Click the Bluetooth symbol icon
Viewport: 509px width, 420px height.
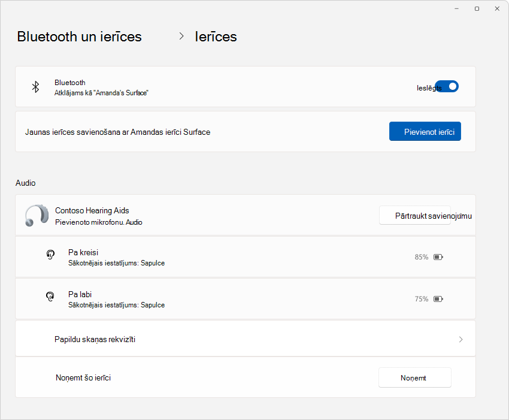click(35, 87)
